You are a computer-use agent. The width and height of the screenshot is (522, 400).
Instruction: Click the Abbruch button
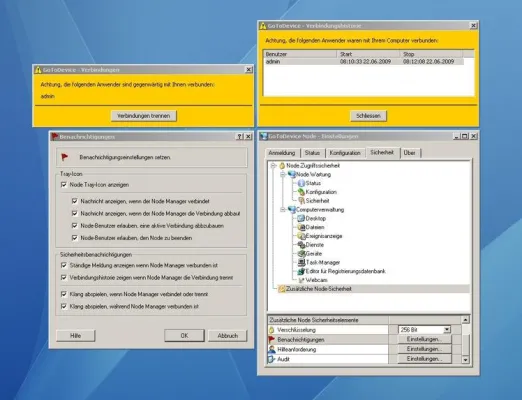coord(228,336)
